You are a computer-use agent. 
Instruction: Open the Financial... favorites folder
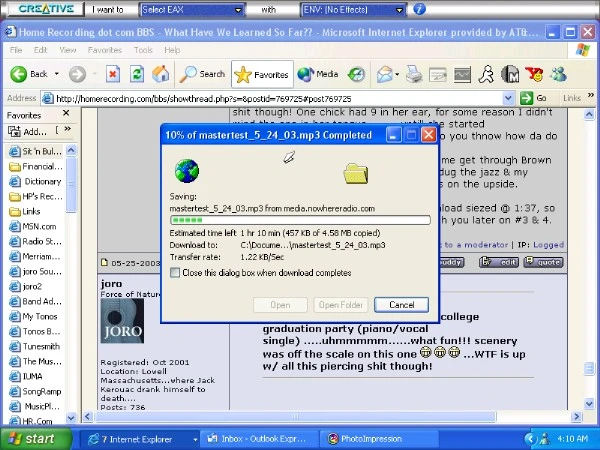[35, 166]
